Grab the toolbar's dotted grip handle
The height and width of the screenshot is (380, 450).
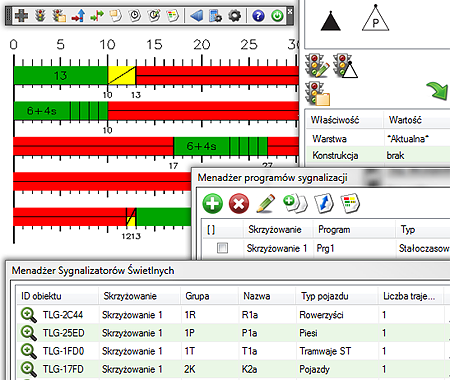9,16
